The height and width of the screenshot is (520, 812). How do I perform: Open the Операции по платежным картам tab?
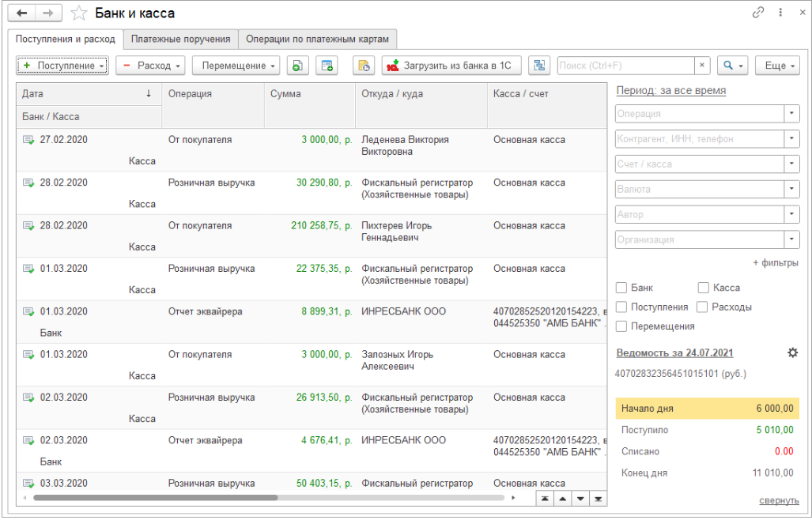pos(318,39)
